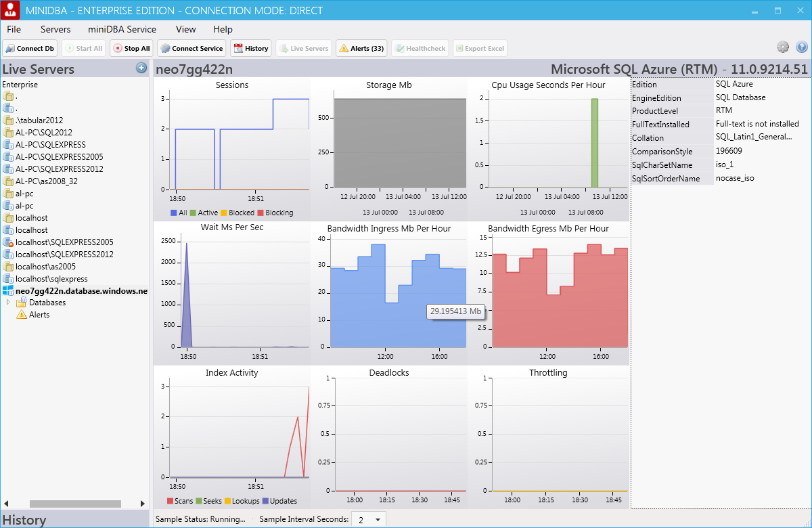
Task: Open the Connect Service toolbar button
Action: [x=191, y=48]
